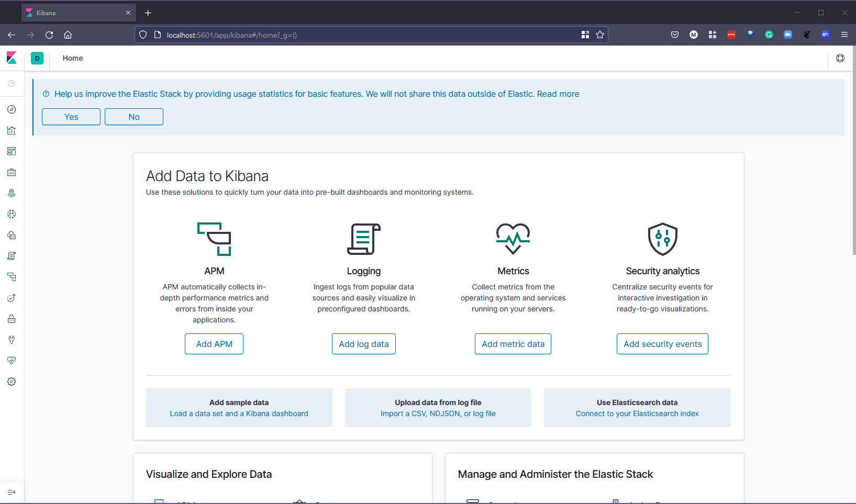The width and height of the screenshot is (856, 504).
Task: Open the help menu icon in header
Action: click(840, 58)
